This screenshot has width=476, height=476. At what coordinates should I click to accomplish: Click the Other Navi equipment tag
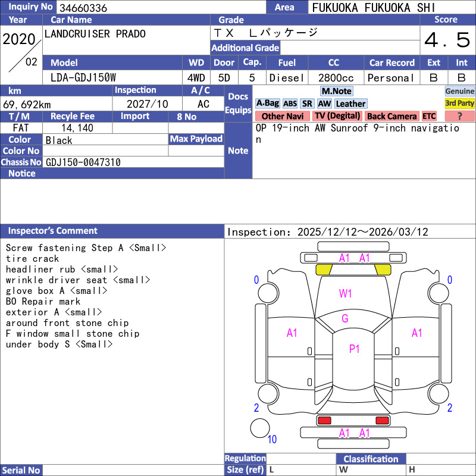pyautogui.click(x=283, y=116)
